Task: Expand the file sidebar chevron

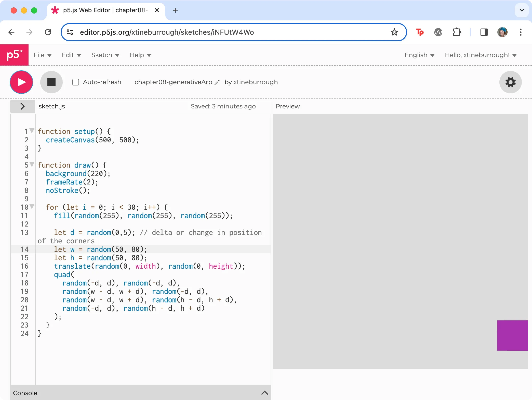Action: coord(22,106)
